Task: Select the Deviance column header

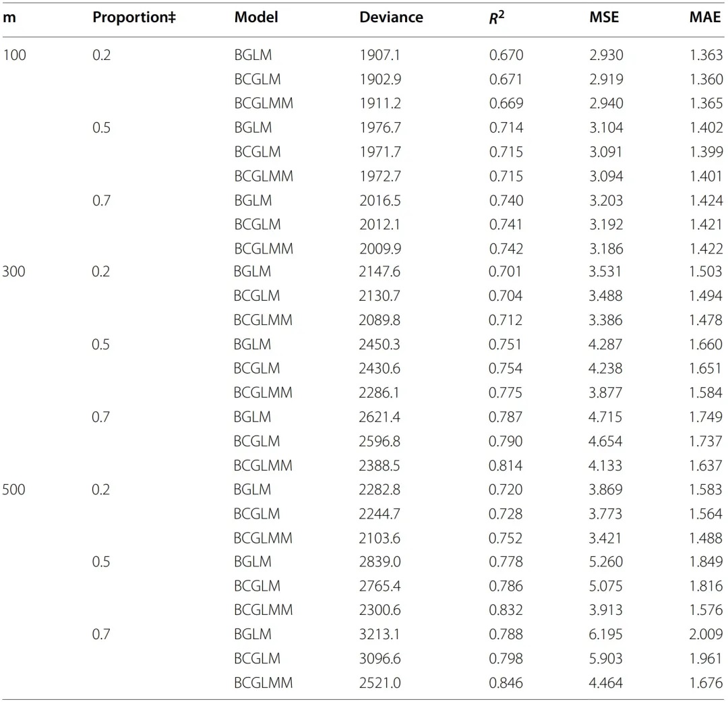Action: click(391, 17)
